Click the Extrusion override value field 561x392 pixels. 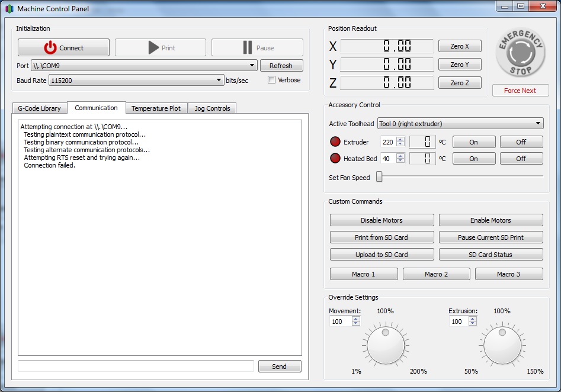click(x=459, y=321)
